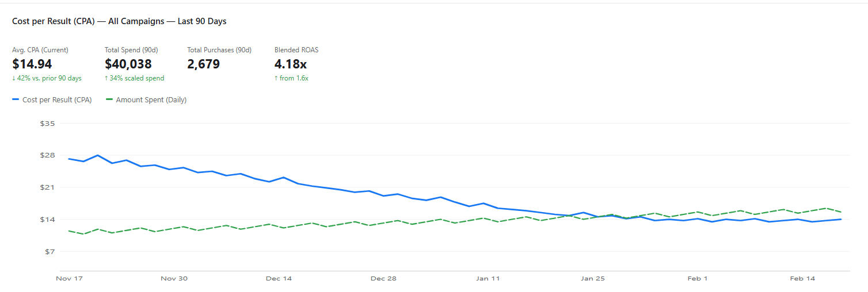Select the 2,679 Total Purchases figure
The image size is (868, 292).
click(x=204, y=64)
